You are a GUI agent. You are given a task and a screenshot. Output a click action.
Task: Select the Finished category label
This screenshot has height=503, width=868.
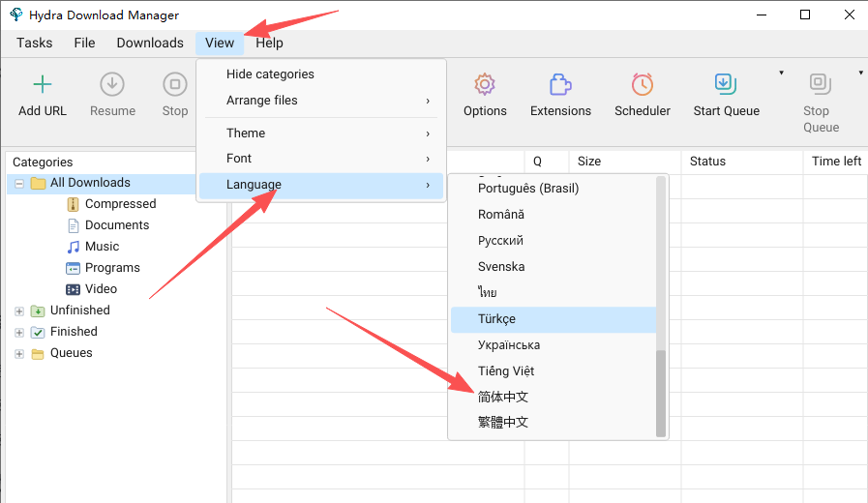(x=74, y=332)
